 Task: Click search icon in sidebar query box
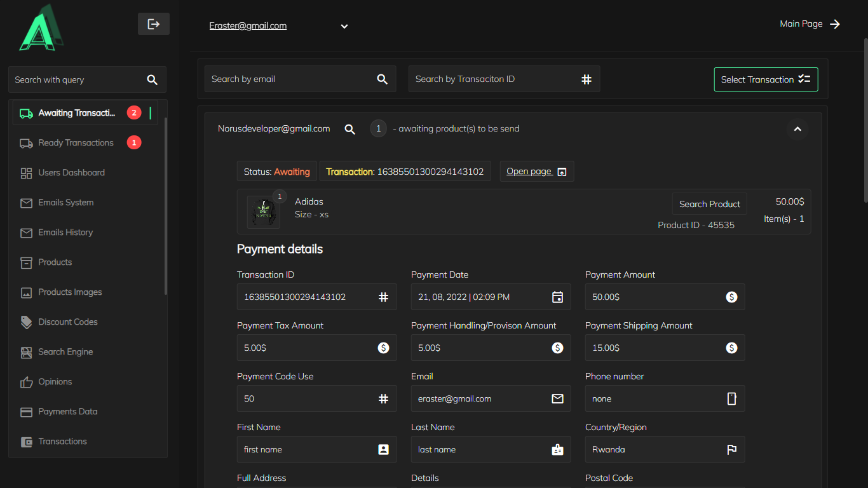[152, 80]
